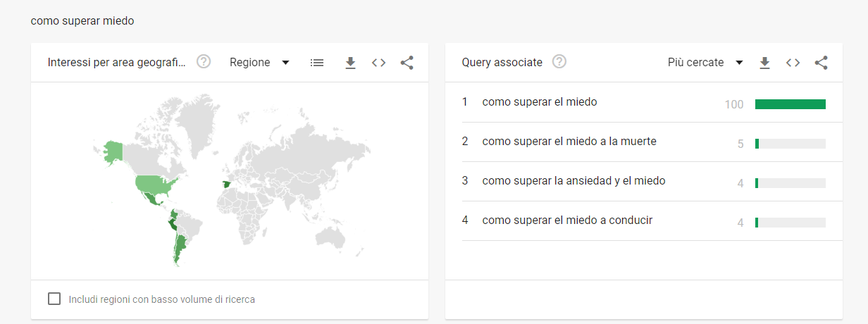868x324 pixels.
Task: Open "como superar la ansiedad y el miedo"
Action: point(573,181)
